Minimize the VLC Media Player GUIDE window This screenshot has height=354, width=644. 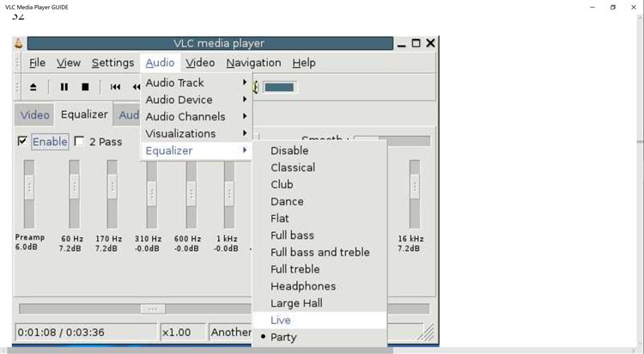[592, 7]
